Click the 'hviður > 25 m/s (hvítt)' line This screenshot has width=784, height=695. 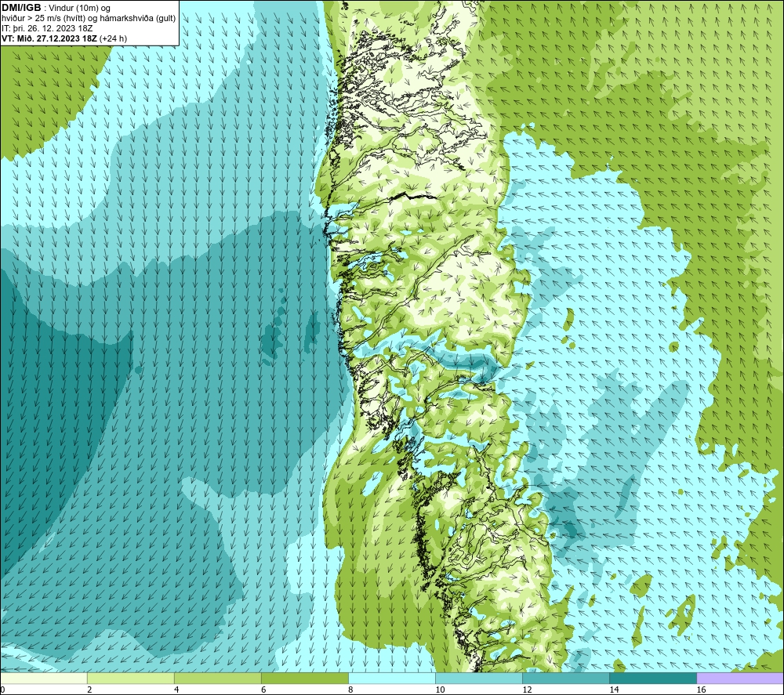click(89, 19)
